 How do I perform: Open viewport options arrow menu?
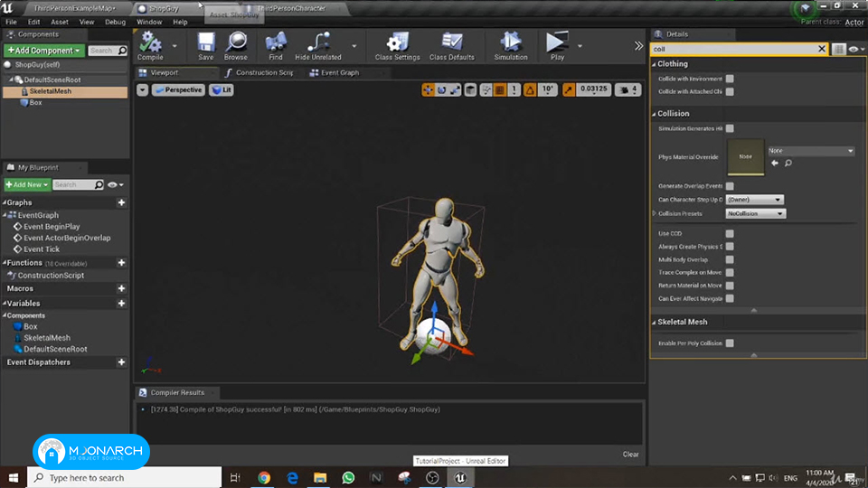[x=142, y=89]
